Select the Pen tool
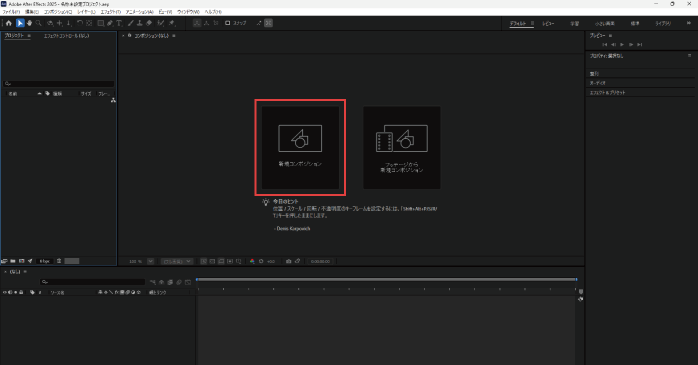 [110, 23]
